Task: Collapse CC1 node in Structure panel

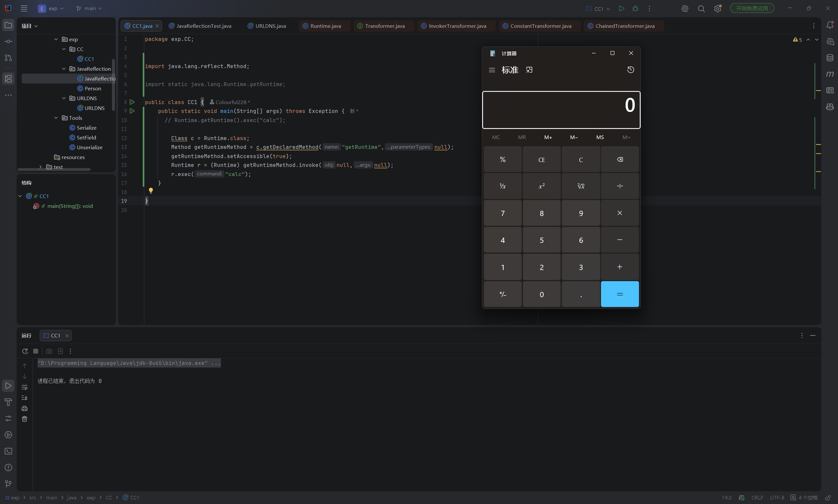Action: click(20, 196)
